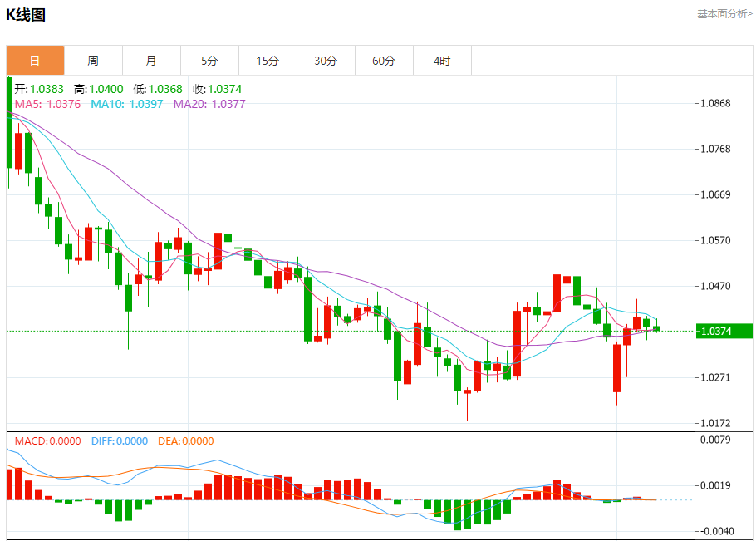The image size is (756, 541).
Task: Click the DEA indicator label
Action: click(x=184, y=441)
